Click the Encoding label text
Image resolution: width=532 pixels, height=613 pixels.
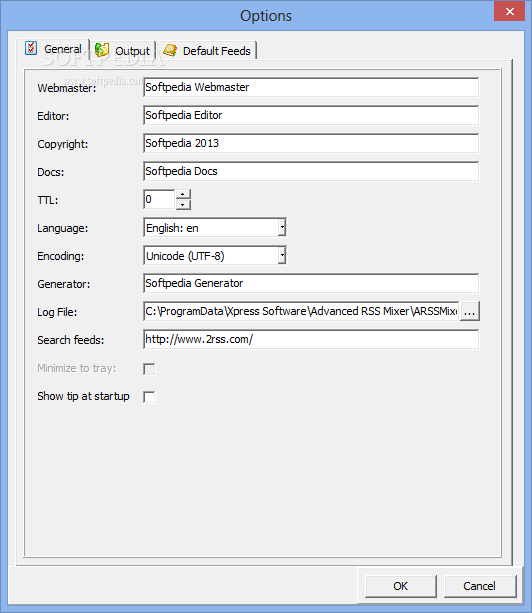[61, 256]
